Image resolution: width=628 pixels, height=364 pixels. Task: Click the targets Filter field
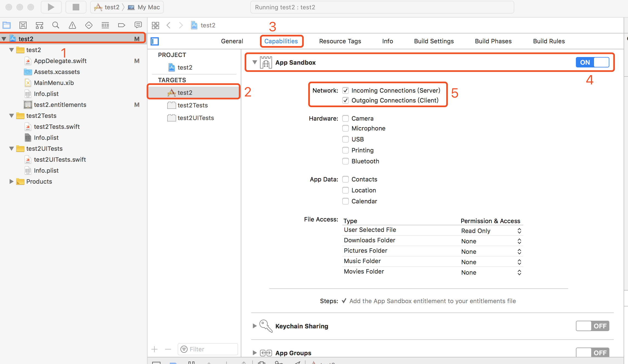tap(208, 349)
